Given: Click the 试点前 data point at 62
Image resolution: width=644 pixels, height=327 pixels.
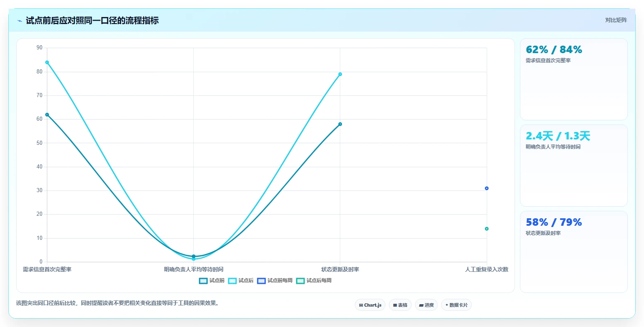Looking at the screenshot, I should [x=47, y=115].
